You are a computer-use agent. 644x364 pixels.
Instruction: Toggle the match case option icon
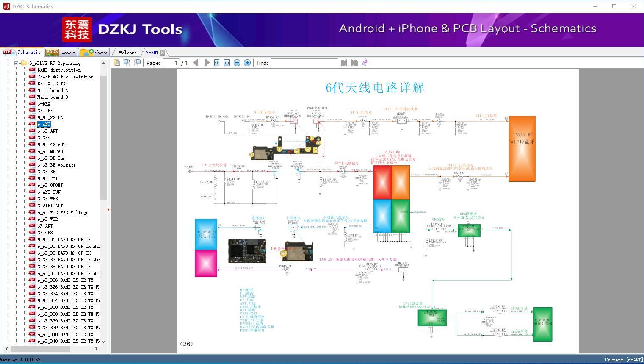point(365,63)
